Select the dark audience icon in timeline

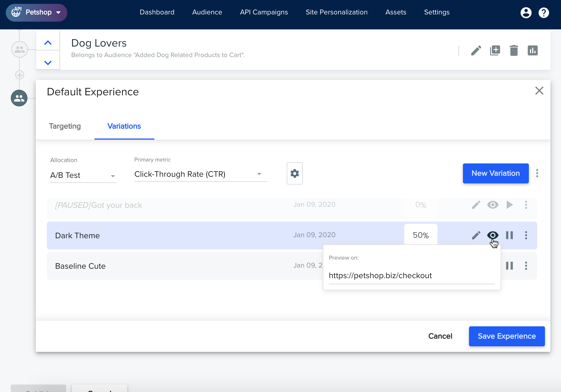point(19,98)
